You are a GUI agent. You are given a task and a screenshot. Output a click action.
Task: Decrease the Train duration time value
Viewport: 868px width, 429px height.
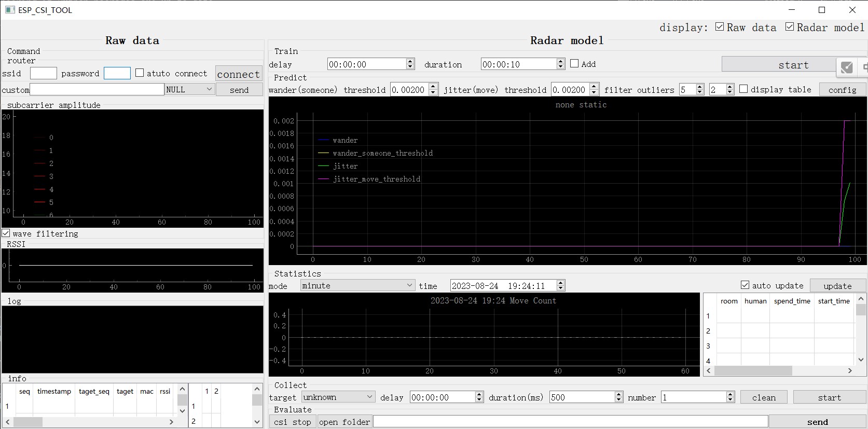coord(560,67)
